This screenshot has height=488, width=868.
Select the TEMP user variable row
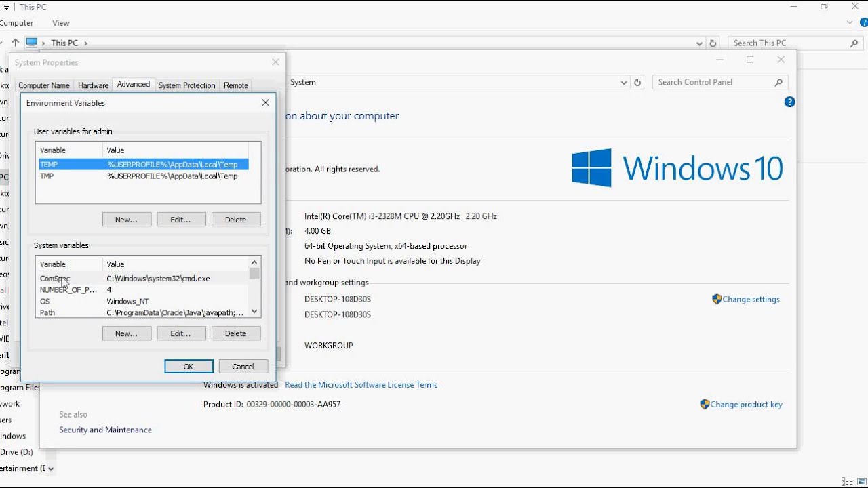(144, 164)
